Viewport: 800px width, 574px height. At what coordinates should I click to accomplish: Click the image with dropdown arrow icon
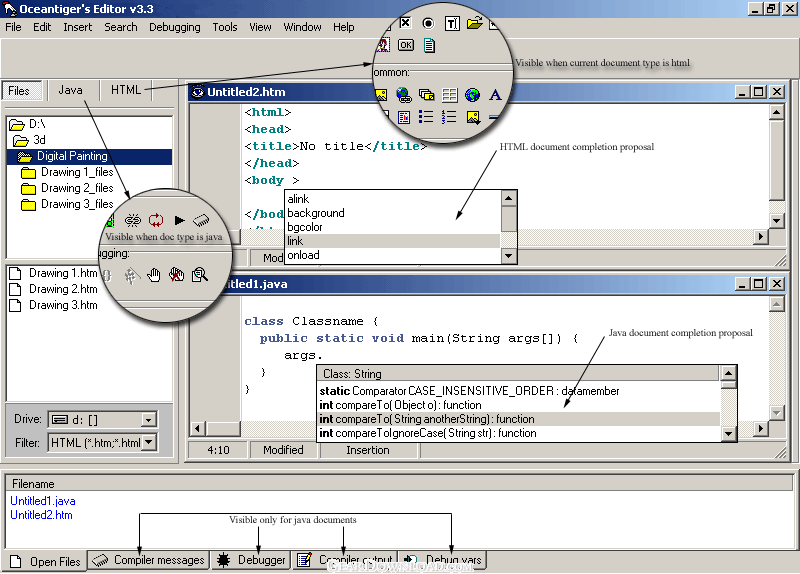(473, 118)
